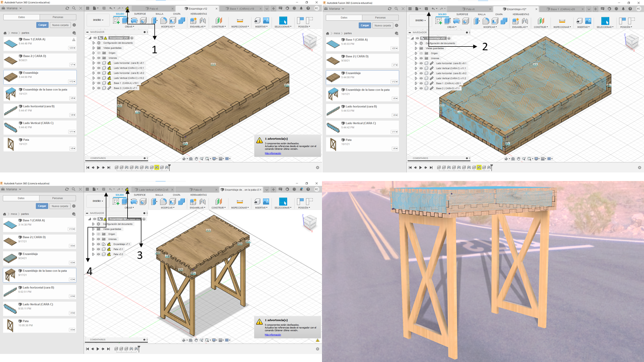
Task: Hide Lado horizontal (cara B) v8:1, top-left window
Action: point(99,63)
